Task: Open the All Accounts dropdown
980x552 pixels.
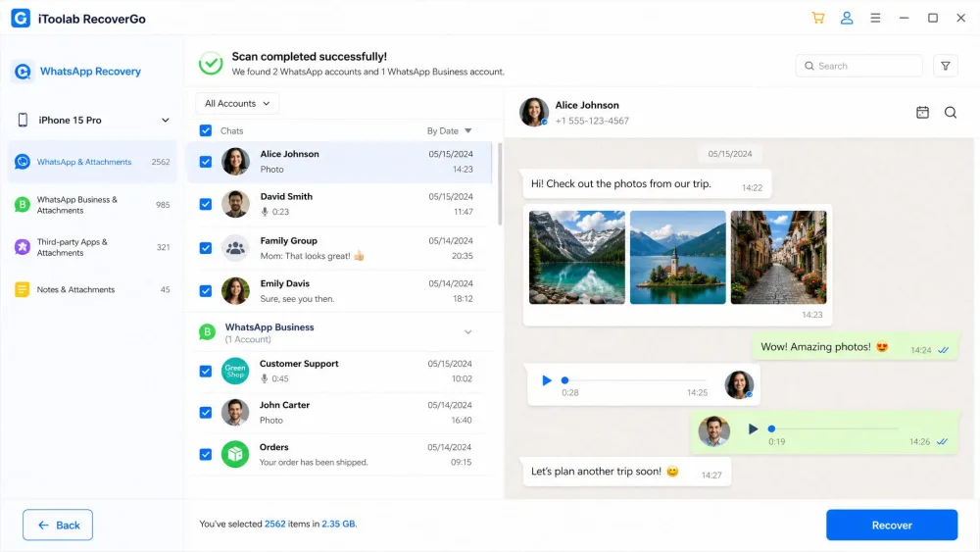Action: pyautogui.click(x=237, y=103)
